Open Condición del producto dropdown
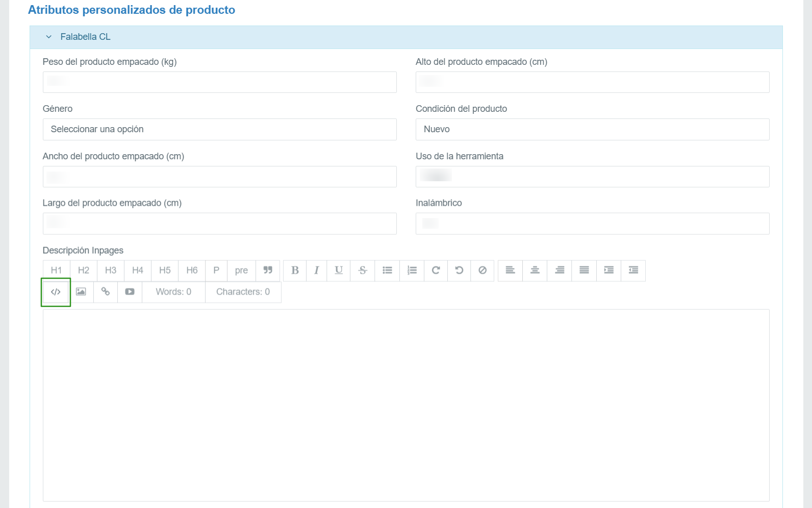 click(x=592, y=130)
